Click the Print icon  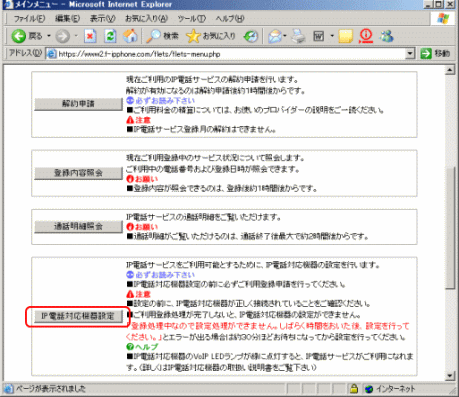299,36
